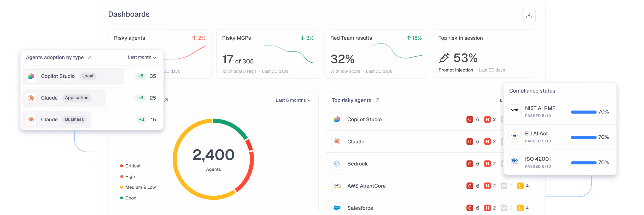Image resolution: width=644 pixels, height=215 pixels.
Task: Select the Application tag on Claude
Action: pyautogui.click(x=77, y=98)
